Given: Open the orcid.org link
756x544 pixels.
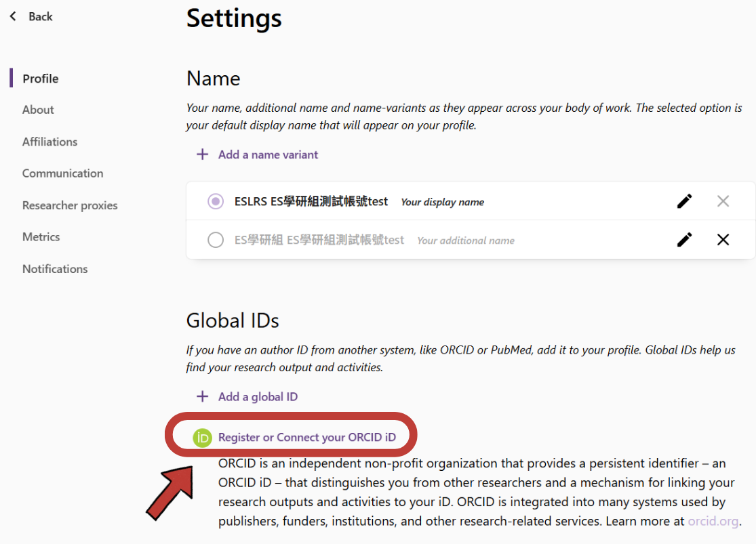Looking at the screenshot, I should point(713,522).
